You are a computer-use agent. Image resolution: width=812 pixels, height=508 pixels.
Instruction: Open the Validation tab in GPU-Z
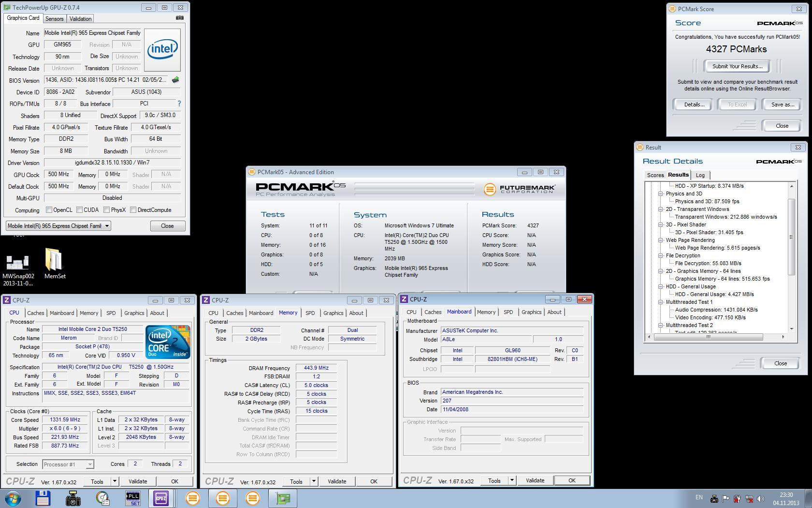80,18
